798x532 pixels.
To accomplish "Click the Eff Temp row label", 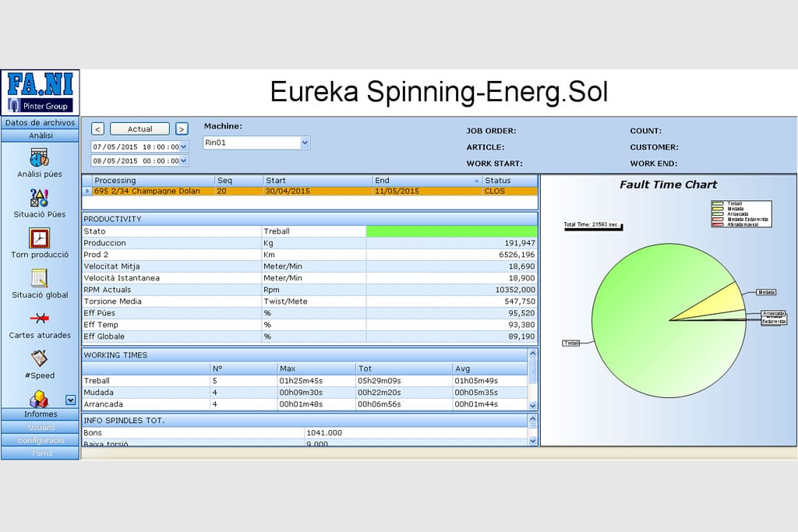I will pos(101,325).
